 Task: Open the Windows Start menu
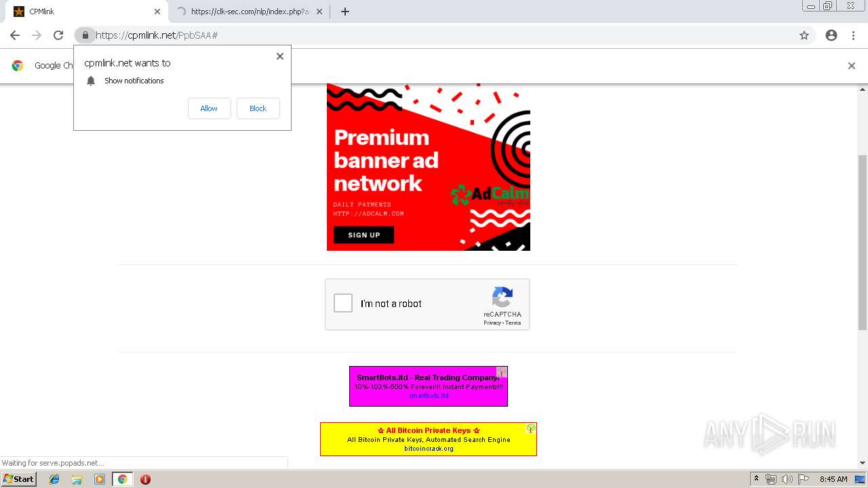18,479
